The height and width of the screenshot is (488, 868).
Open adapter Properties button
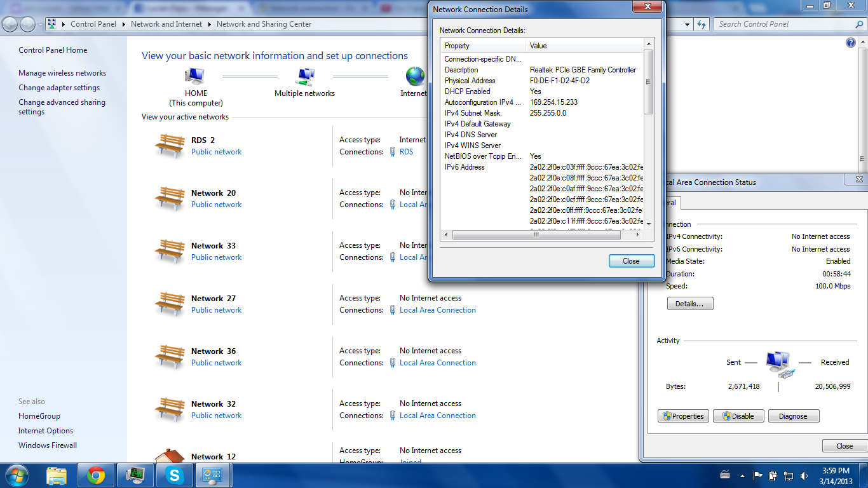pyautogui.click(x=683, y=416)
